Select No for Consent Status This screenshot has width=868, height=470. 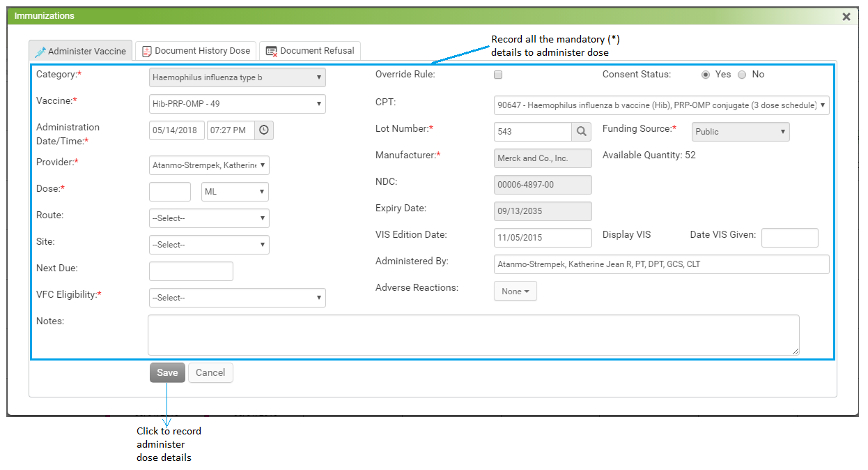[742, 75]
